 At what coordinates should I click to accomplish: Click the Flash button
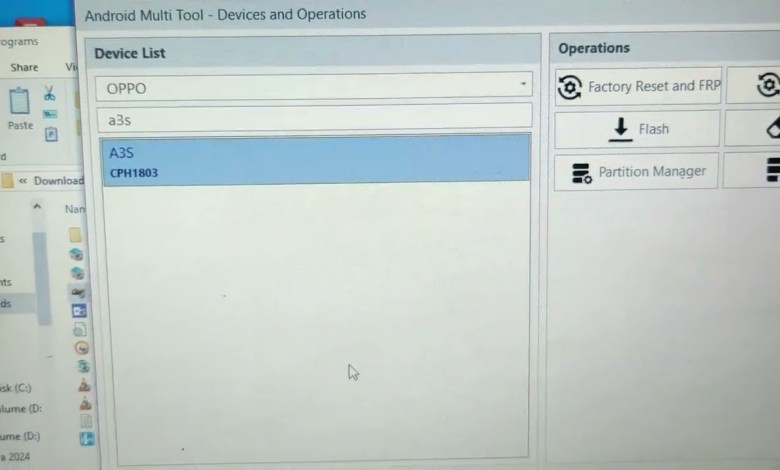pyautogui.click(x=637, y=129)
